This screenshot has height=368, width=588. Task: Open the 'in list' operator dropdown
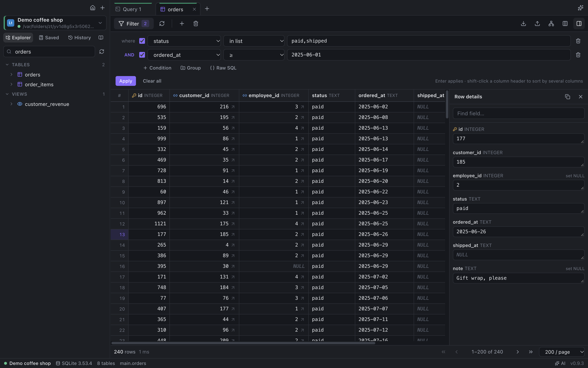coord(254,41)
